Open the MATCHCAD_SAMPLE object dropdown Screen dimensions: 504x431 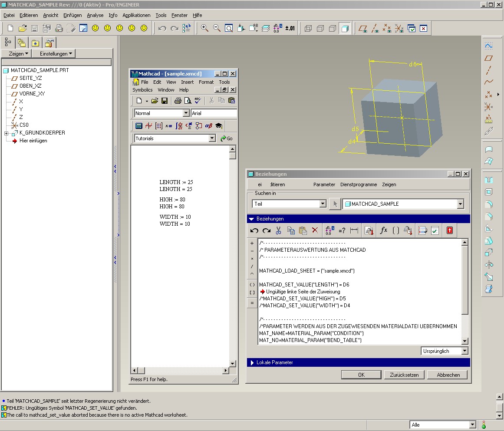click(x=460, y=204)
